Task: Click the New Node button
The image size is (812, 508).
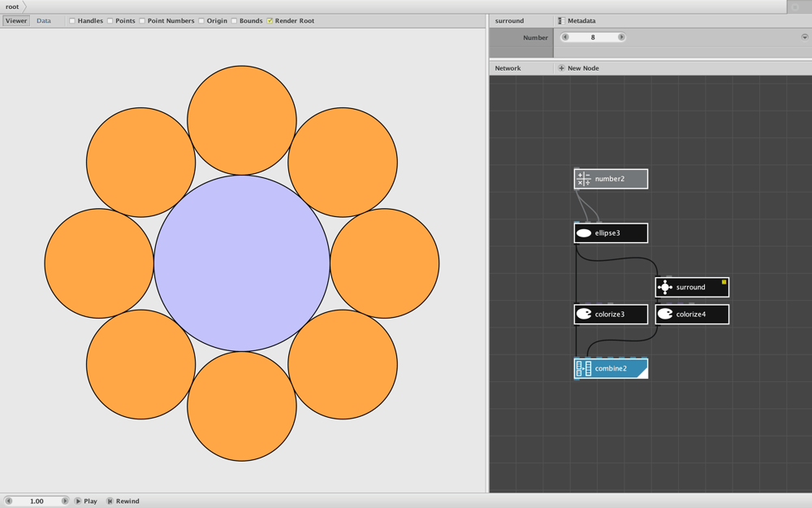Action: 578,68
